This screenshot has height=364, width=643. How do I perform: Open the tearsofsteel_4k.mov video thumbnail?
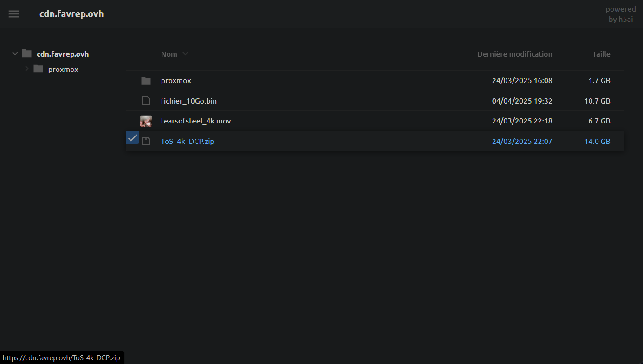click(x=146, y=121)
